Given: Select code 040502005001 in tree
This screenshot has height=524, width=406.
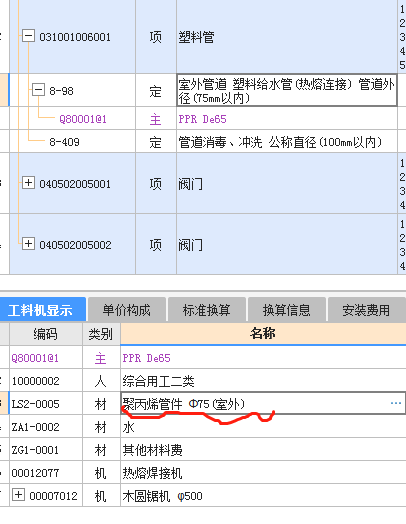Looking at the screenshot, I should click(75, 184).
